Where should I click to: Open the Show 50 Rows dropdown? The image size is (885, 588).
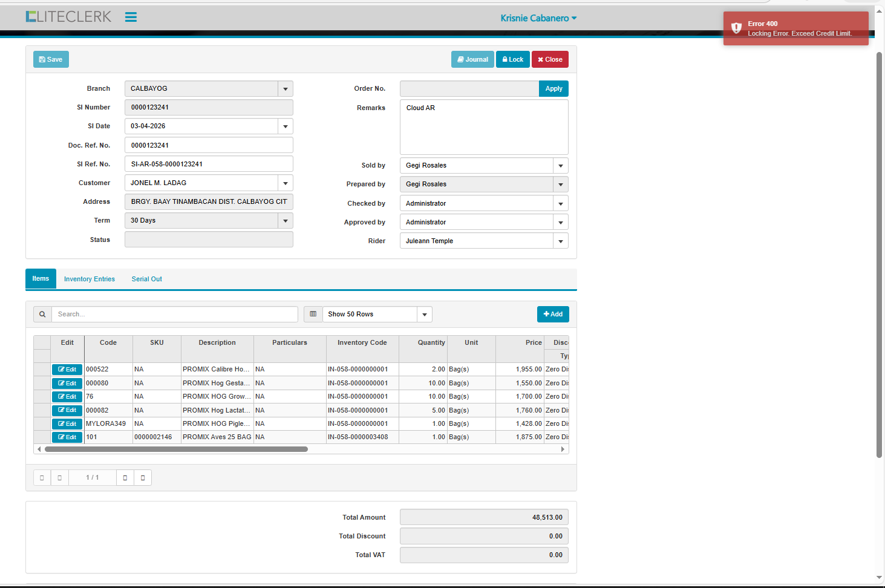click(x=425, y=315)
